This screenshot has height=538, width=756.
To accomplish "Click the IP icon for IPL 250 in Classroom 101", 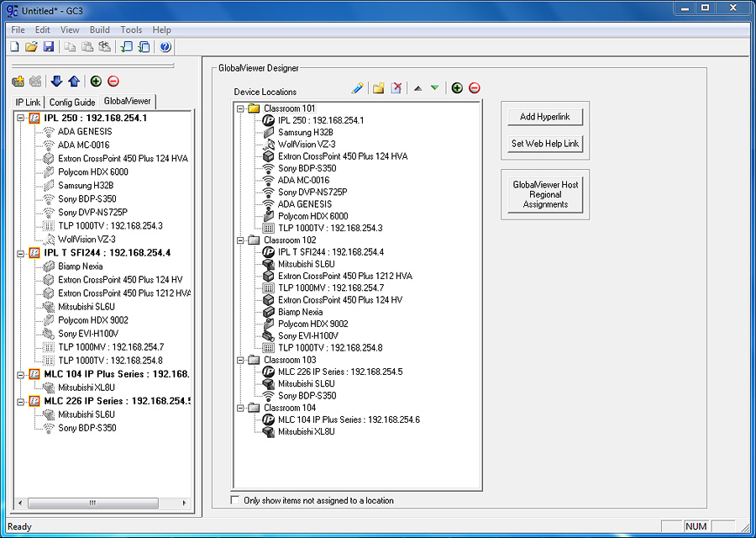I will click(268, 120).
